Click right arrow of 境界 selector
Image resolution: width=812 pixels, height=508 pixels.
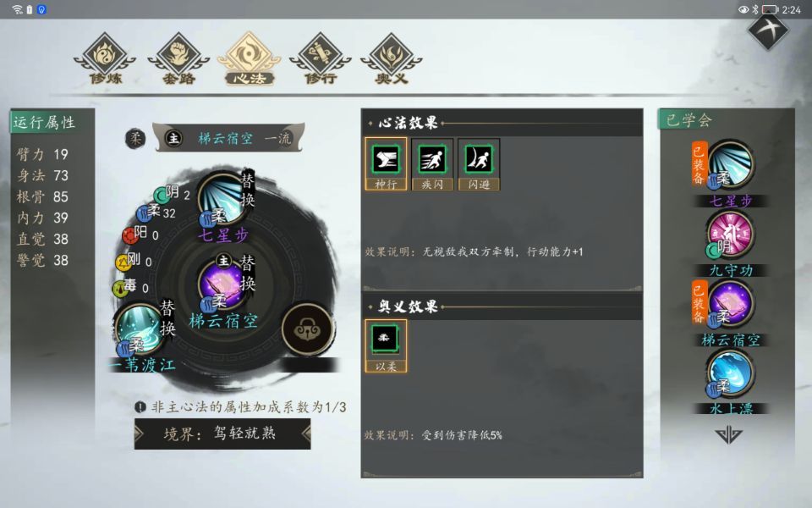[x=306, y=433]
